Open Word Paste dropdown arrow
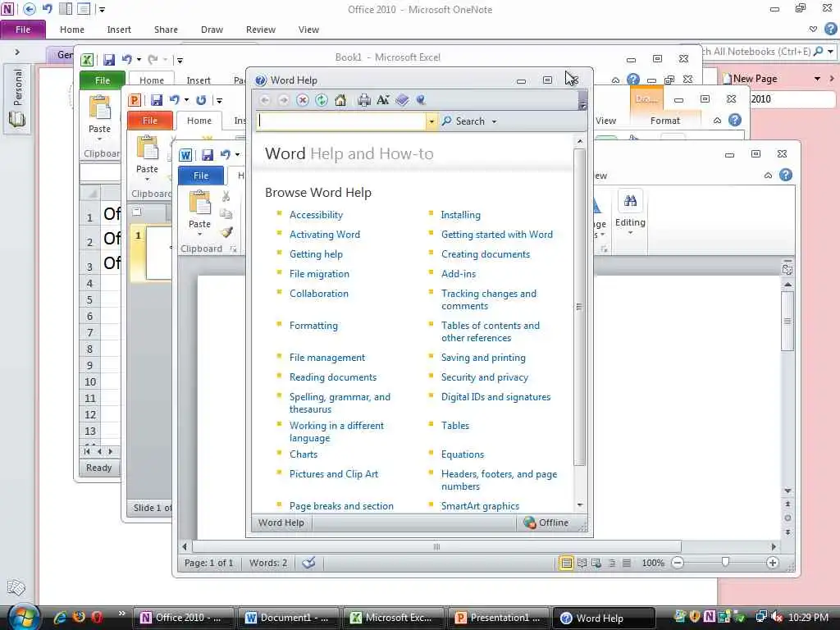840x630 pixels. [x=199, y=234]
